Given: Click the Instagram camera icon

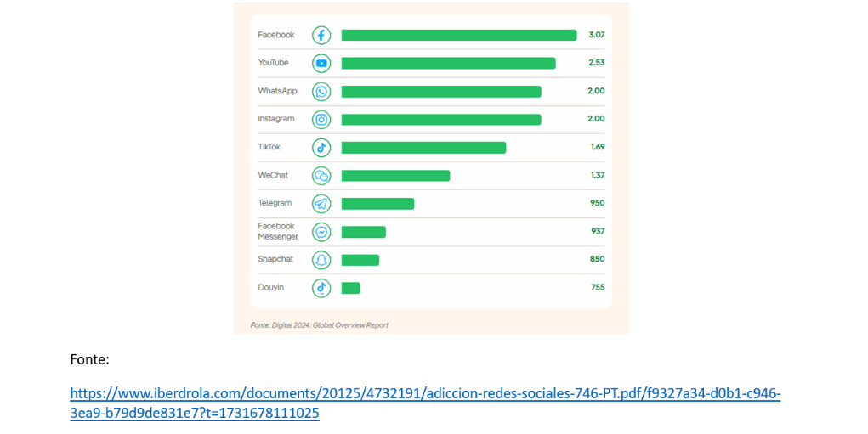Looking at the screenshot, I should [321, 120].
